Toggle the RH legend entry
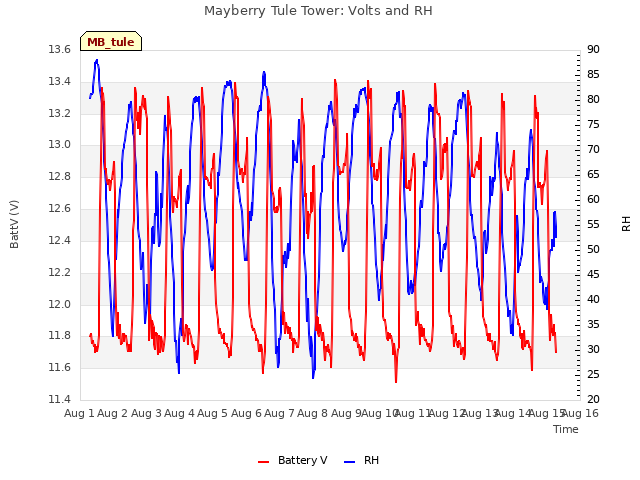This screenshot has height=480, width=640. [361, 460]
